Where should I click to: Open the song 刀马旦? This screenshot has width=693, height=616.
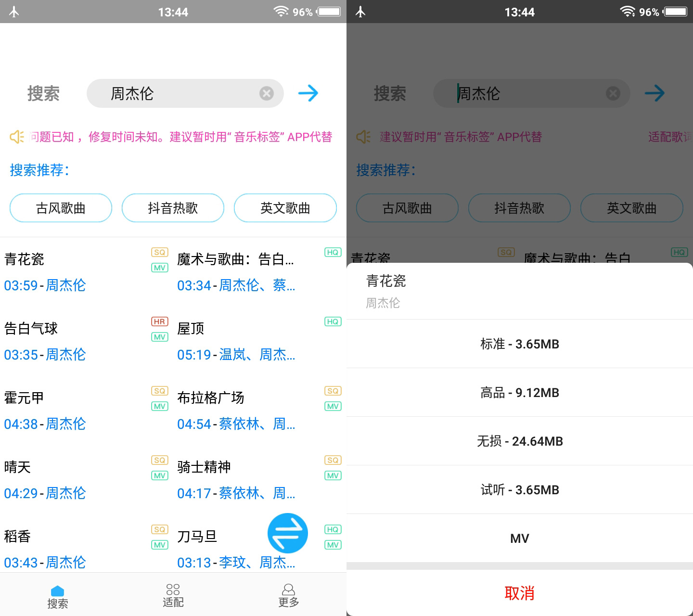point(197,537)
